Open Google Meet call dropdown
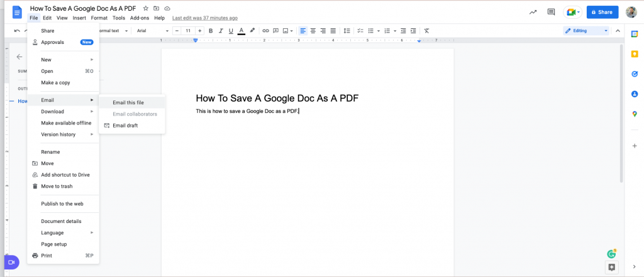Image resolution: width=644 pixels, height=277 pixels. (x=572, y=13)
